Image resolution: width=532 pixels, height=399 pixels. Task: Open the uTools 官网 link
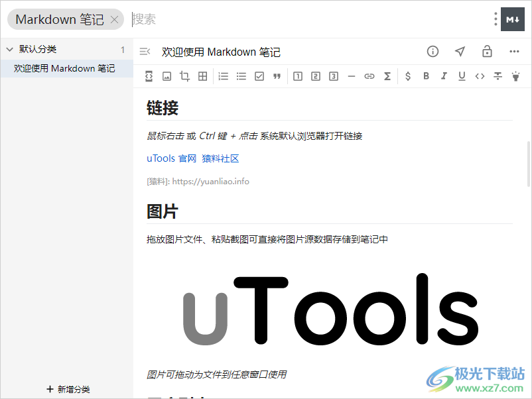coord(171,158)
